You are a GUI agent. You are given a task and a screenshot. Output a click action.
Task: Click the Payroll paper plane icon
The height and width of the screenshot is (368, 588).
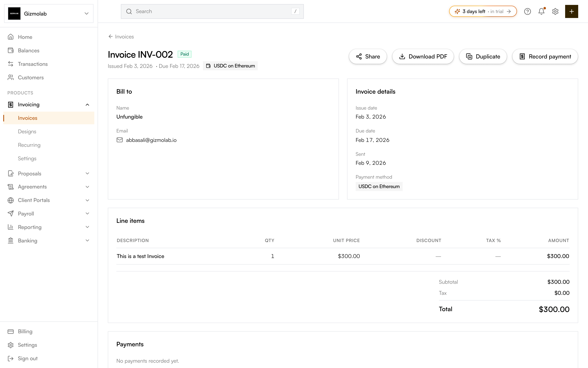coord(11,213)
